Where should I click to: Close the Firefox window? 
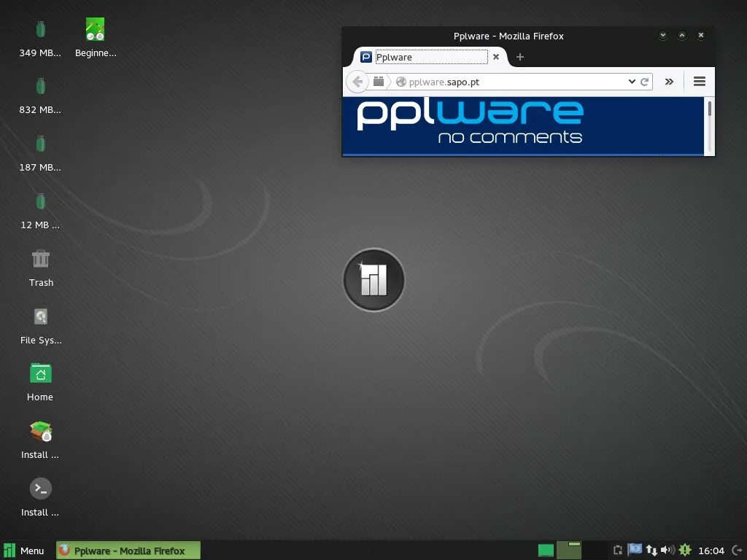coord(701,35)
